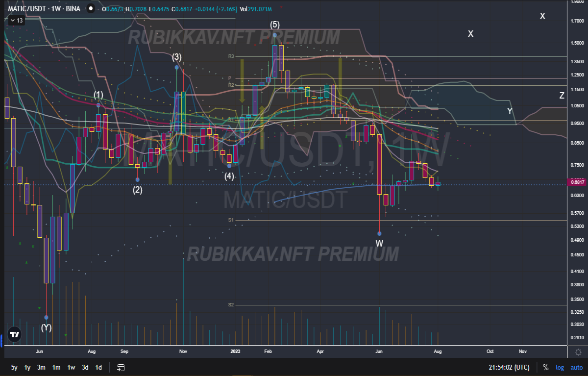
Task: Toggle percent scale mode
Action: [x=545, y=367]
